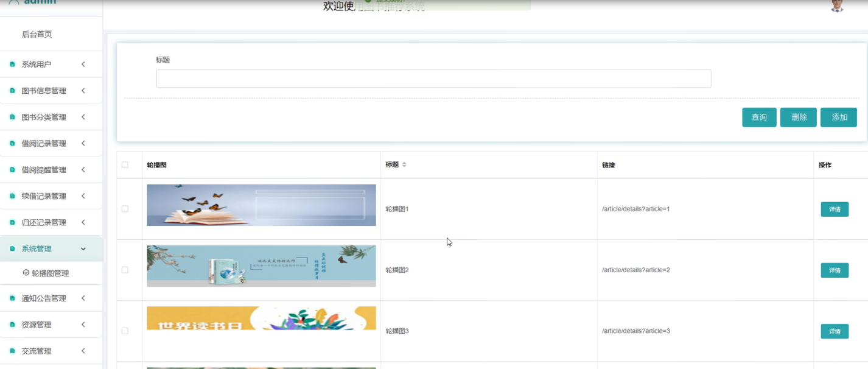
Task: Click the 系统管理 menu icon
Action: (x=12, y=249)
